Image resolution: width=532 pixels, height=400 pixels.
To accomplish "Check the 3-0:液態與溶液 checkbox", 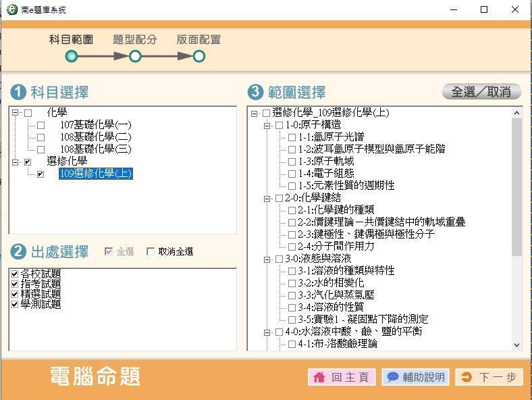I will 280,259.
